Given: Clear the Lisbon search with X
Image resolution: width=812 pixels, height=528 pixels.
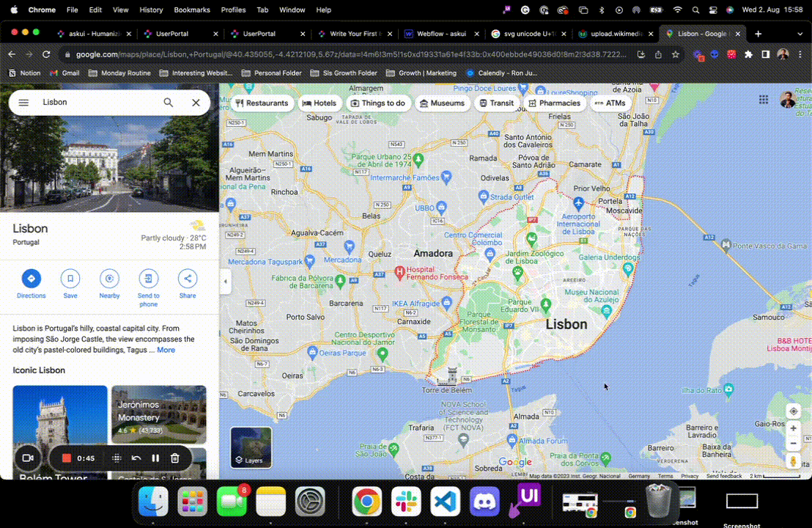Looking at the screenshot, I should click(x=196, y=103).
